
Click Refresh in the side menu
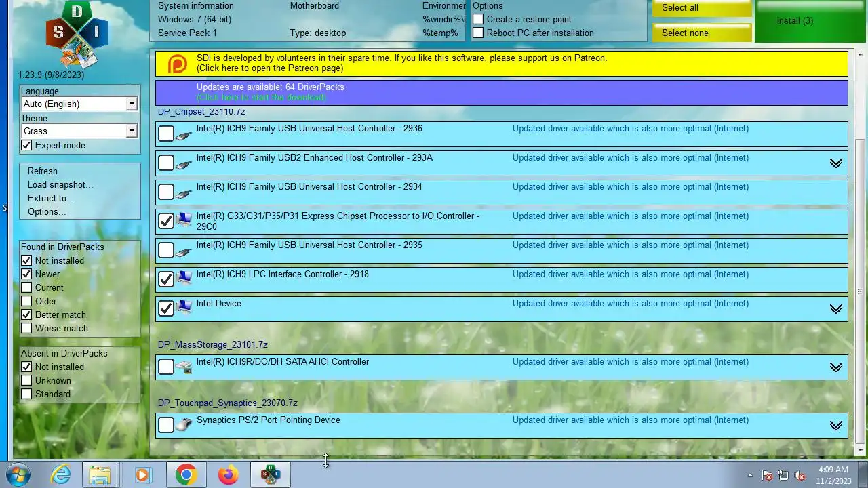[43, 171]
